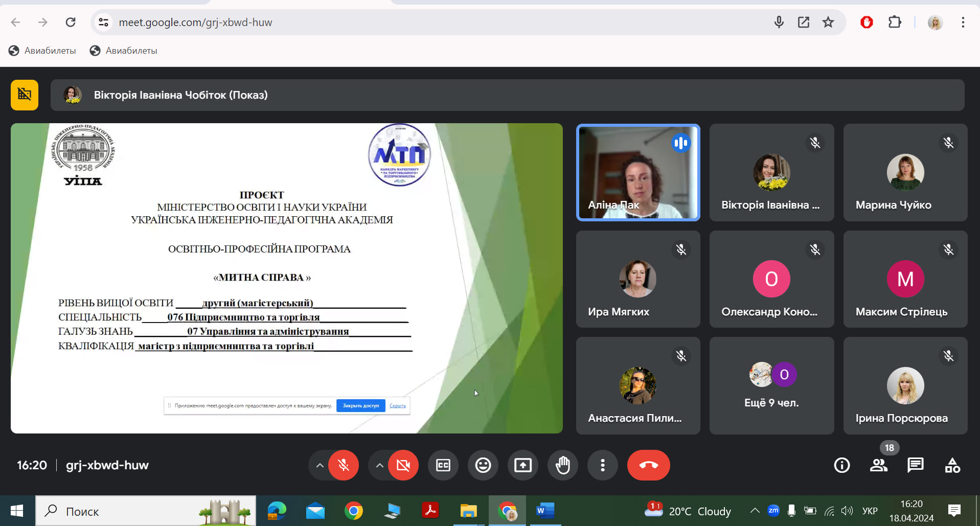This screenshot has width=980, height=526.
Task: Click the Скрыть link in sharing notice
Action: (x=397, y=406)
